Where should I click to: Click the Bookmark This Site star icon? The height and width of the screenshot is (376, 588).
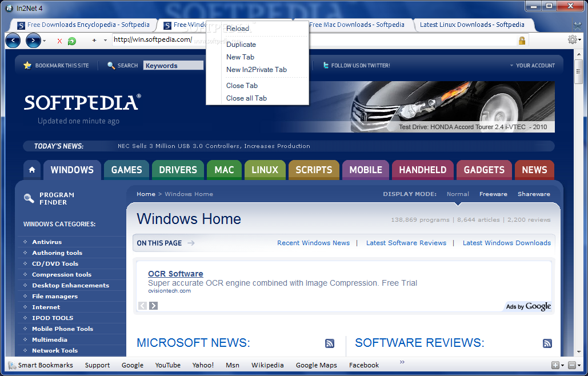[x=27, y=65]
